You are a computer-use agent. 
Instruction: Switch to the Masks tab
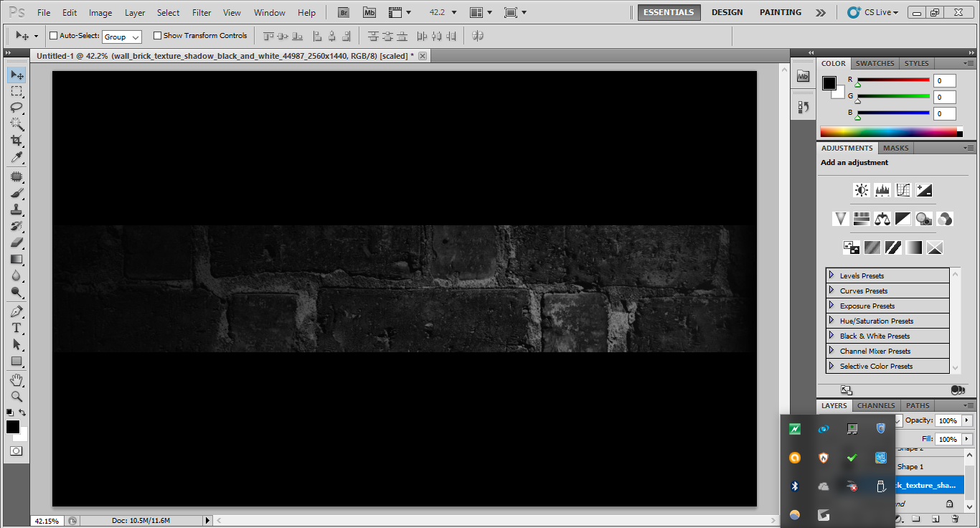(895, 148)
